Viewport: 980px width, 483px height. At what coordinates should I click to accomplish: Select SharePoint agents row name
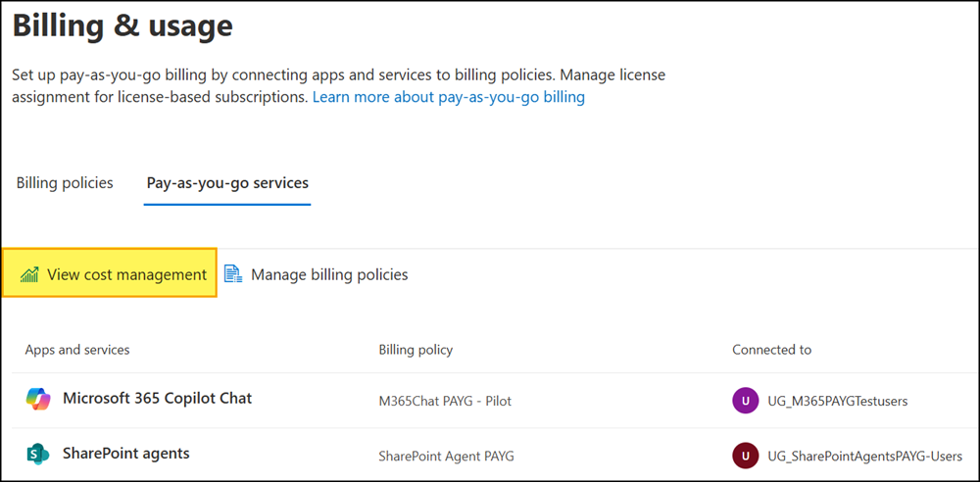click(126, 453)
